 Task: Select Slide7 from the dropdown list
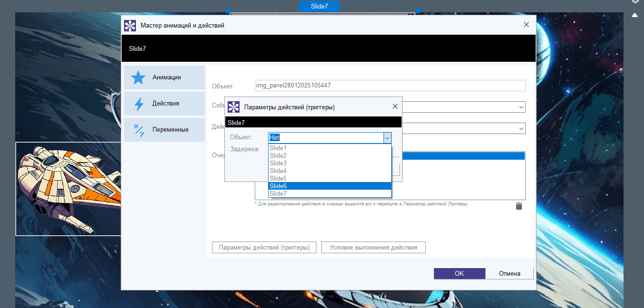point(329,193)
